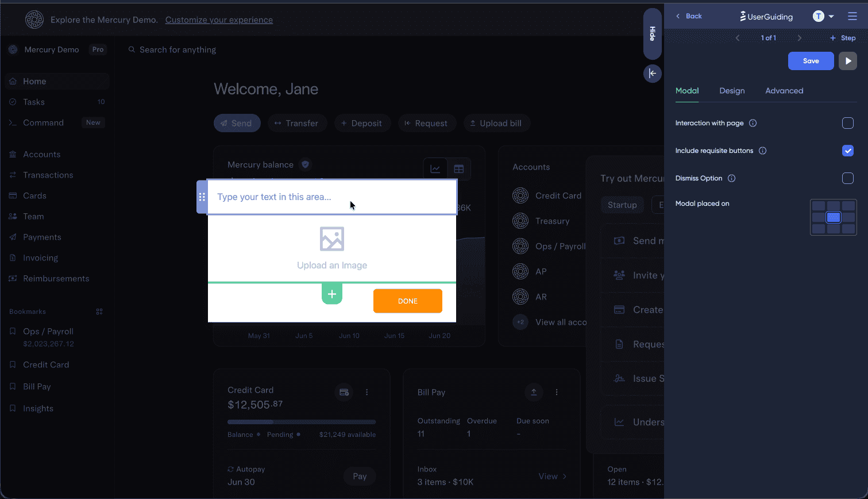This screenshot has height=499, width=868.
Task: Go to the next step chevron
Action: [799, 38]
